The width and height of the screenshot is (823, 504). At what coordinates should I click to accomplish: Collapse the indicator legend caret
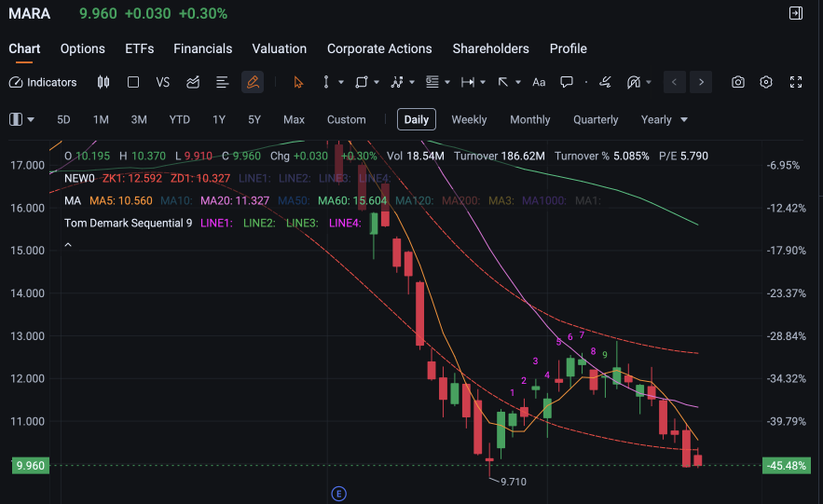[x=68, y=245]
